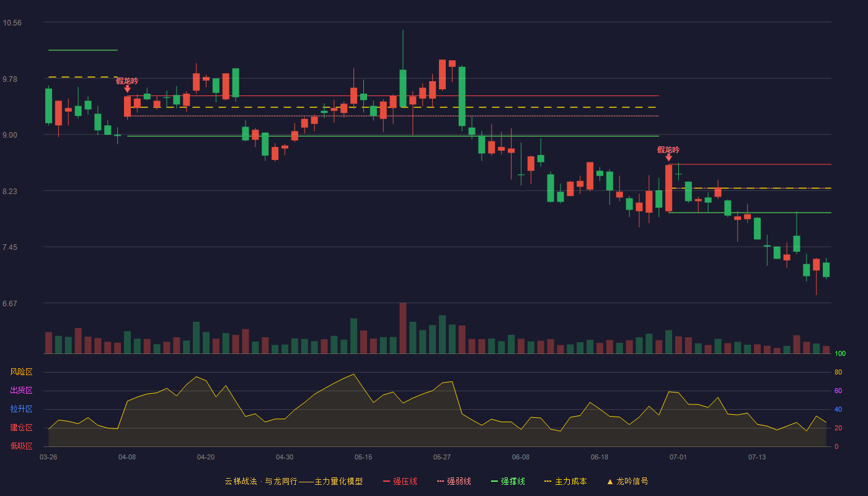Click the 07-13 date axis label
Viewport: 868px width, 496px height.
(757, 457)
